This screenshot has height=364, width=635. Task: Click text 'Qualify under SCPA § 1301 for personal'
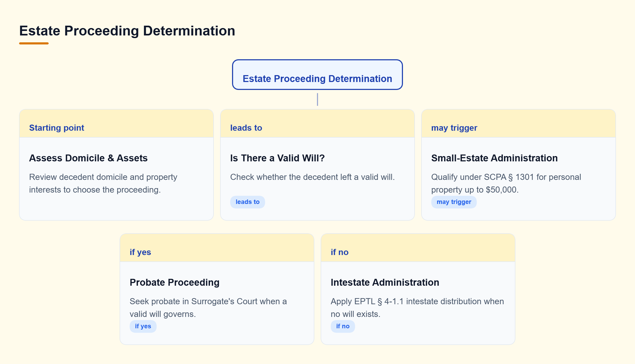(506, 177)
